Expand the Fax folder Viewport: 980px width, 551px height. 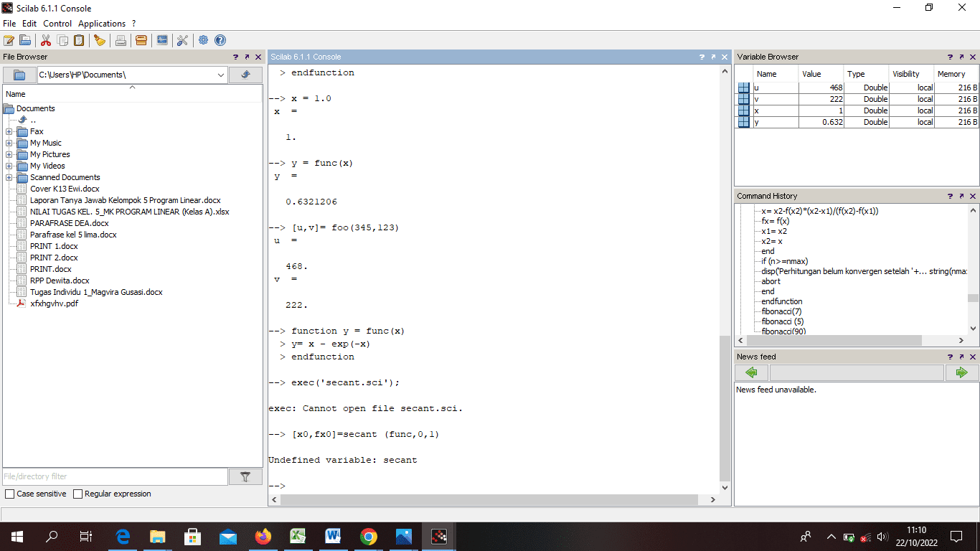coord(9,131)
